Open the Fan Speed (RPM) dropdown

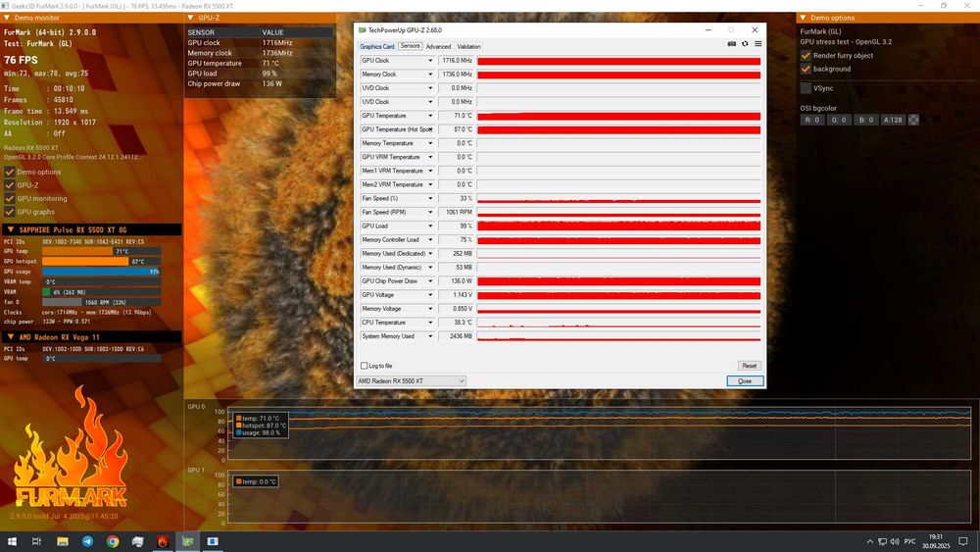(x=430, y=212)
